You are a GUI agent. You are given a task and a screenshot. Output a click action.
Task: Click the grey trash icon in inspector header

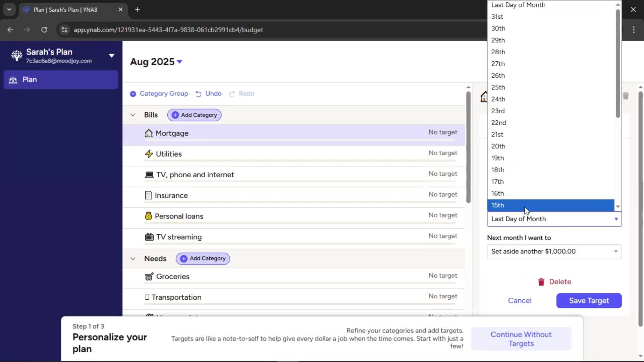(x=626, y=96)
